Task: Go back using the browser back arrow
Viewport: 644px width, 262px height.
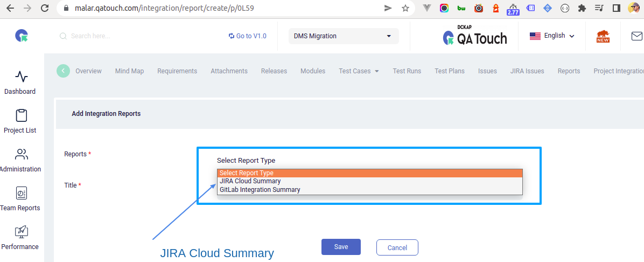Action: [x=10, y=8]
